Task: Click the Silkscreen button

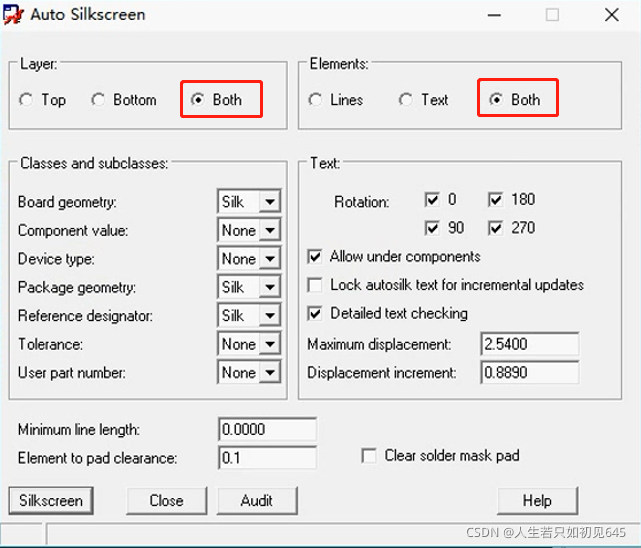Action: tap(50, 500)
